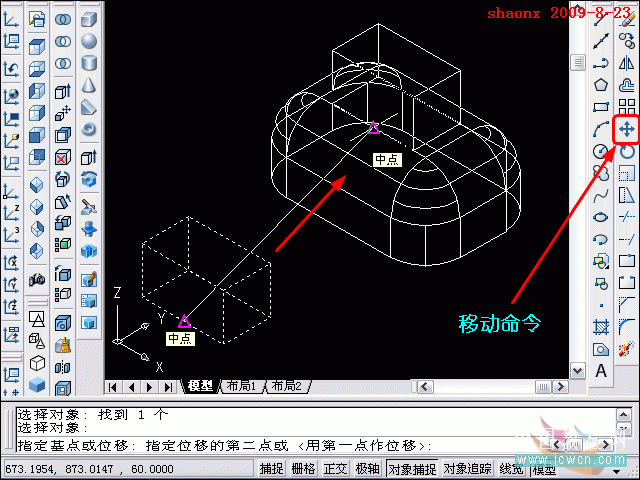Select the Chamfer tool
This screenshot has width=640, height=480.
(627, 304)
